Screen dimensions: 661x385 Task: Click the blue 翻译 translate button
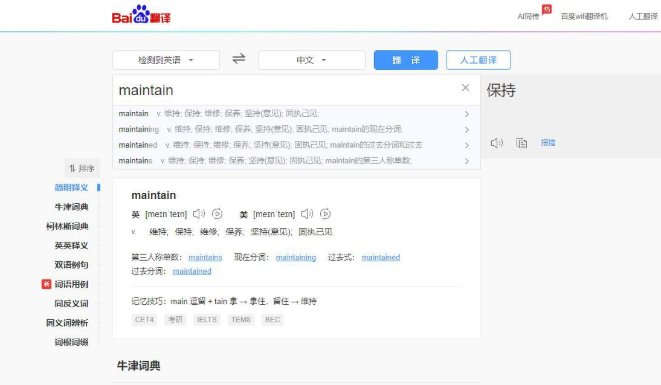tap(406, 60)
